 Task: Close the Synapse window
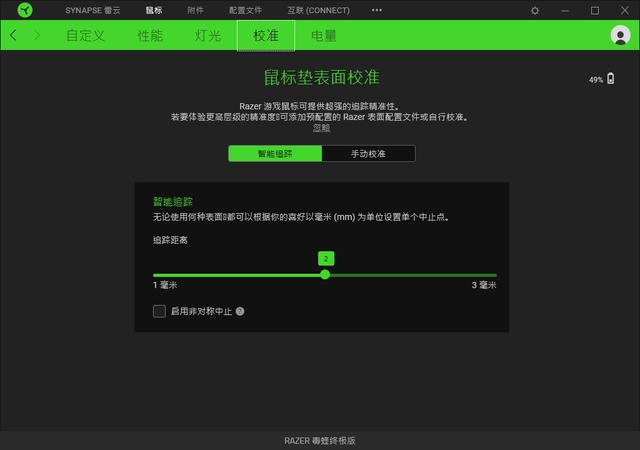624,10
